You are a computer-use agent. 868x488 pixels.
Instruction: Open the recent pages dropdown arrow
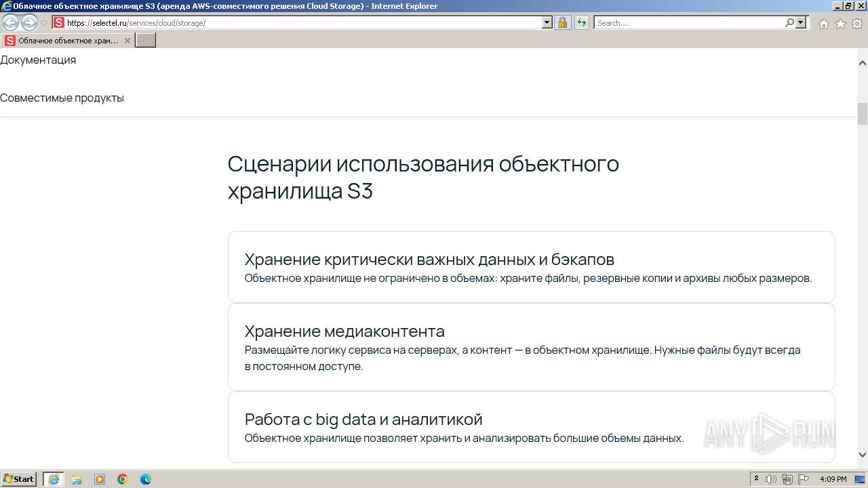[44, 23]
